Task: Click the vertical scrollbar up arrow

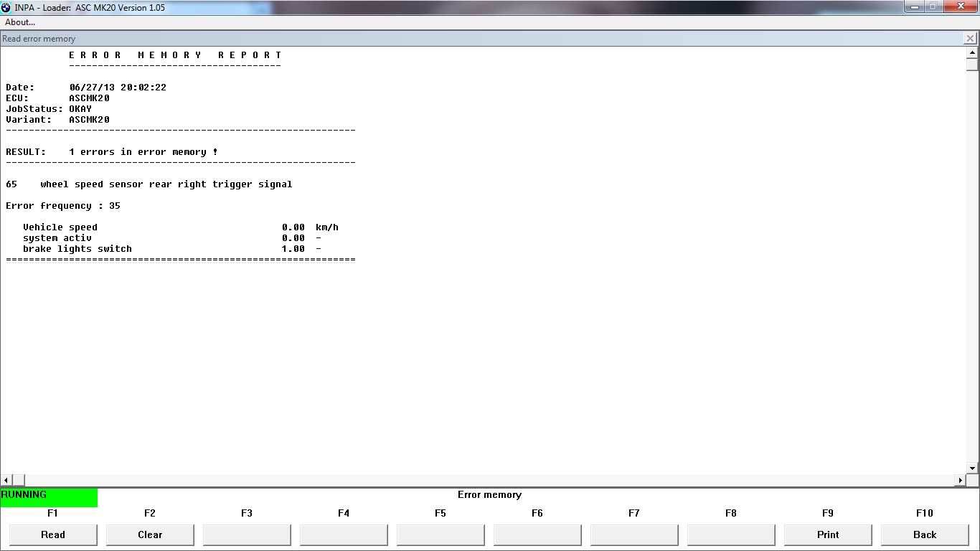Action: click(x=973, y=53)
